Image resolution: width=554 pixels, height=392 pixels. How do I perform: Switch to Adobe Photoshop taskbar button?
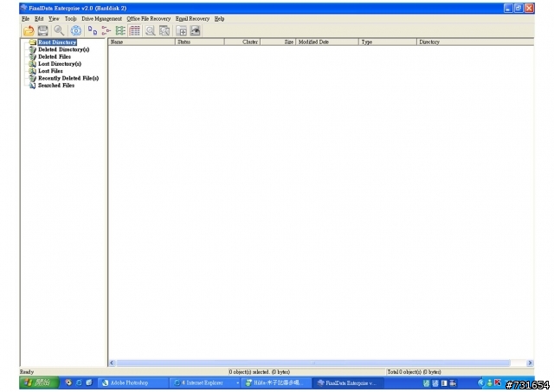pyautogui.click(x=132, y=382)
